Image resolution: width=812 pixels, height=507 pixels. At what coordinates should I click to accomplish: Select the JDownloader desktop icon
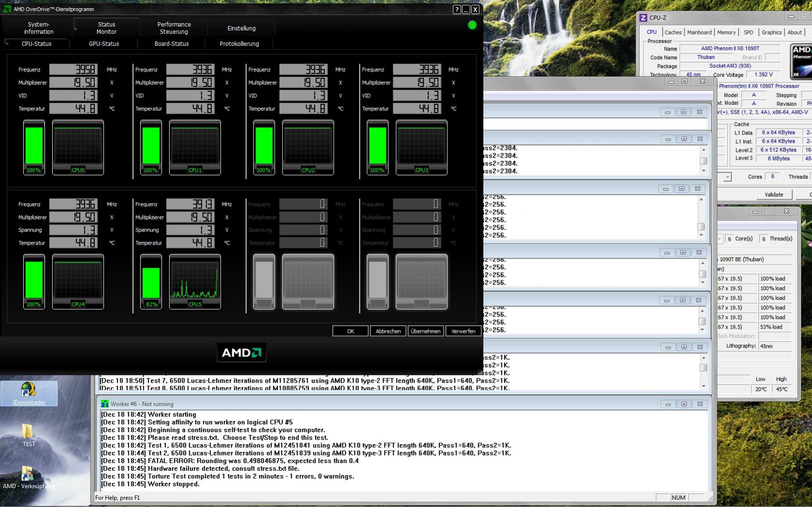pyautogui.click(x=29, y=393)
